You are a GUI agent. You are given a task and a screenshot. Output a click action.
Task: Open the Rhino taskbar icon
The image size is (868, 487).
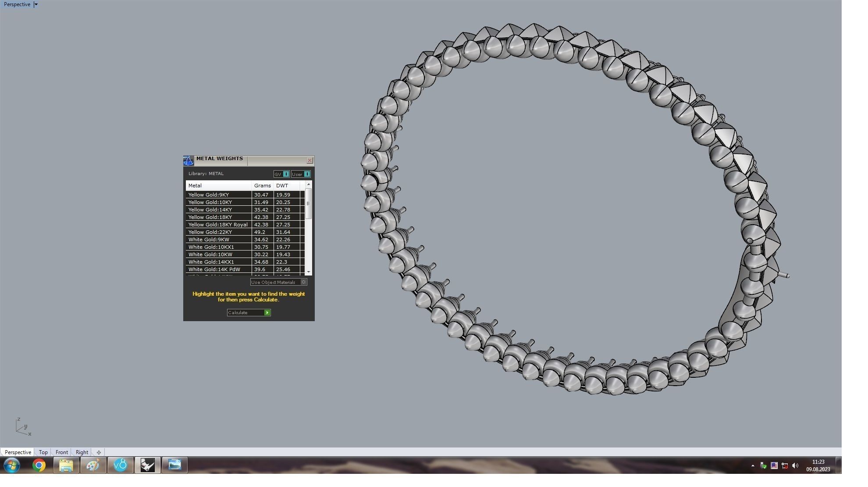pos(148,466)
